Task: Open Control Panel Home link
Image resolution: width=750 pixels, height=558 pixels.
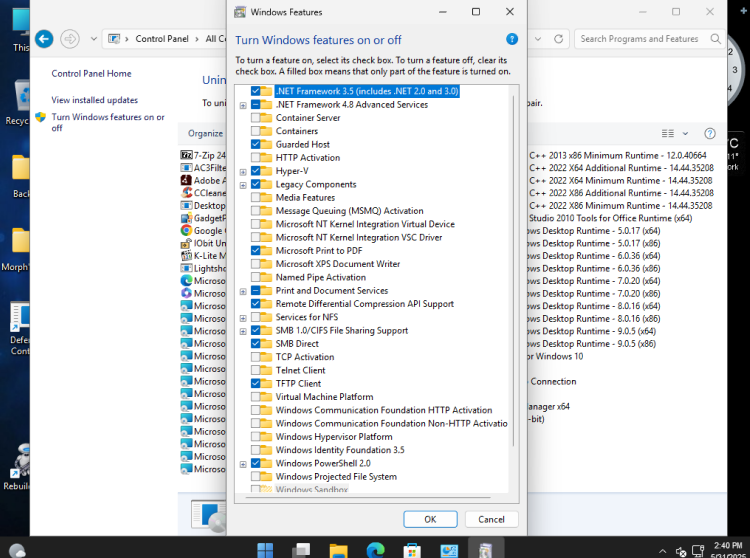Action: (x=91, y=74)
